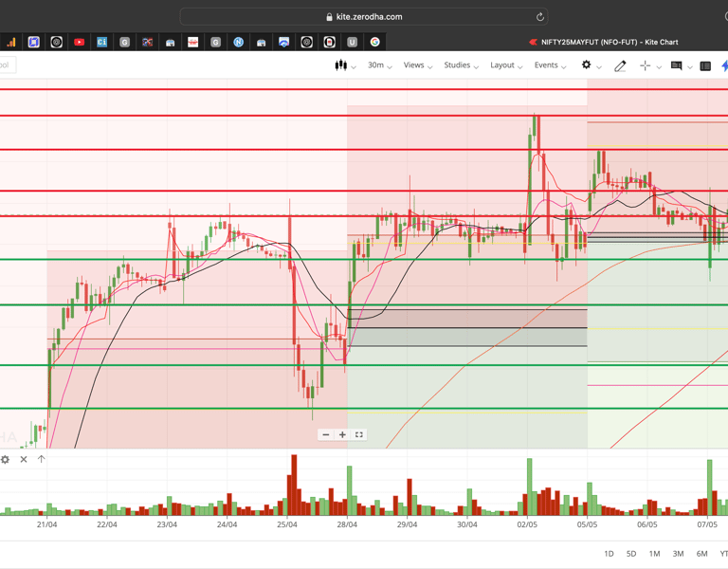Open the chevron beside the annotation flag icon
The height and width of the screenshot is (569, 728).
click(x=690, y=67)
